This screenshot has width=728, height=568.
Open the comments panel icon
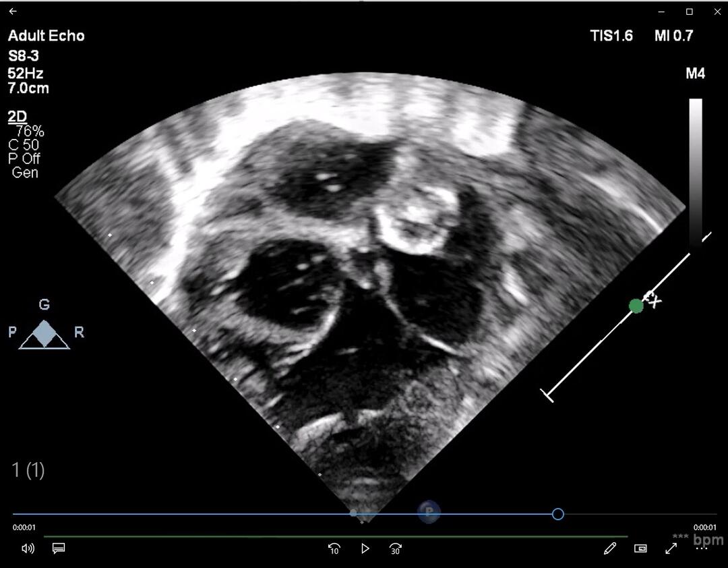click(x=59, y=548)
